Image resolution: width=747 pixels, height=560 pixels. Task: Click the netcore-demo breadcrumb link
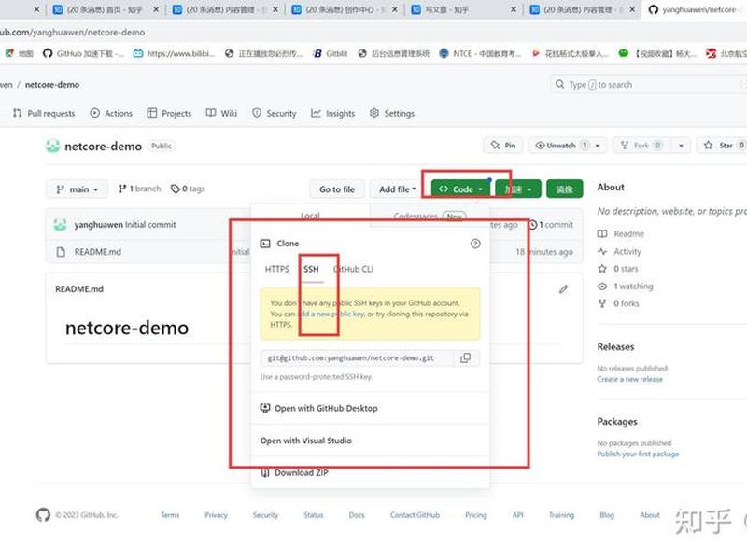[52, 84]
